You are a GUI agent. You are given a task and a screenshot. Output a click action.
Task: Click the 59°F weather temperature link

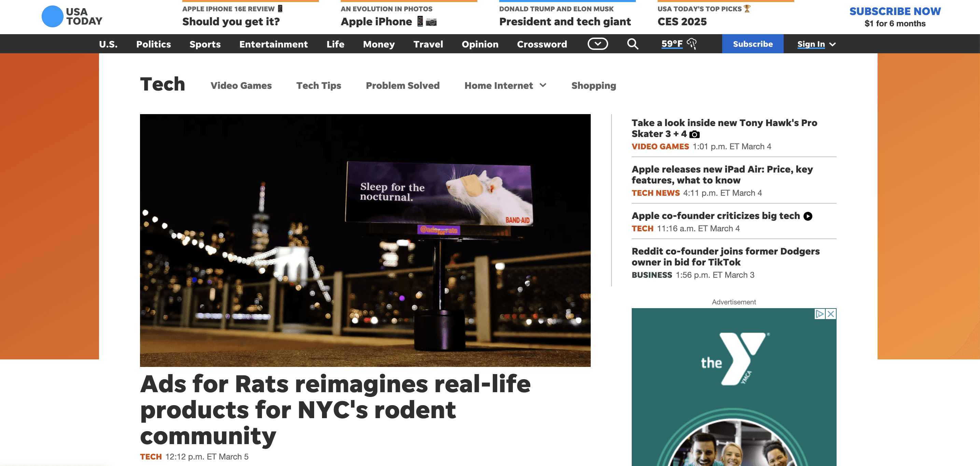pos(672,44)
